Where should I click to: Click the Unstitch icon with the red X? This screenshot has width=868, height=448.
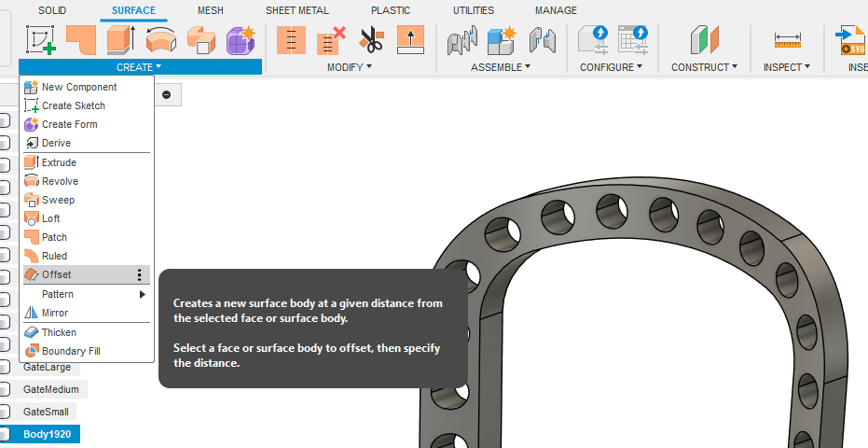[x=331, y=39]
